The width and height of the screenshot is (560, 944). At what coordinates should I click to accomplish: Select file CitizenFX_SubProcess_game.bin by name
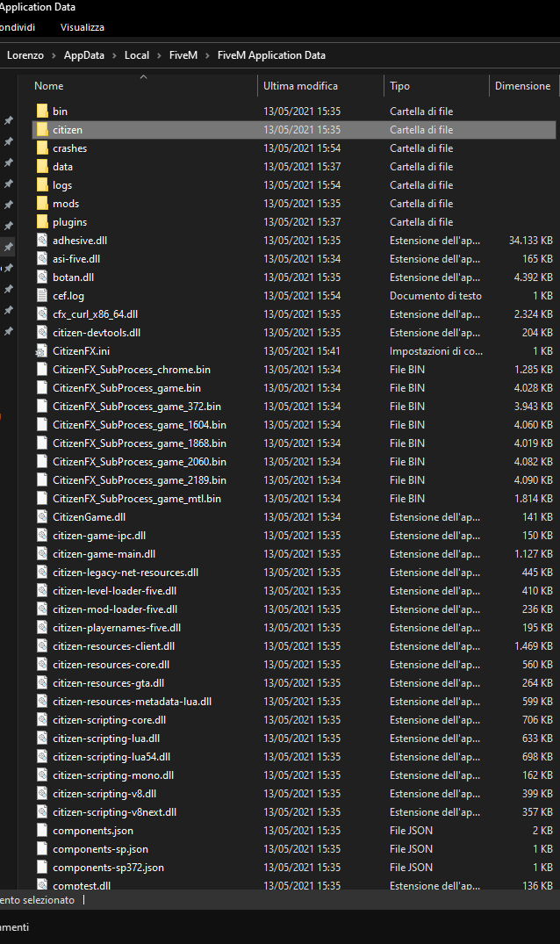(x=127, y=388)
